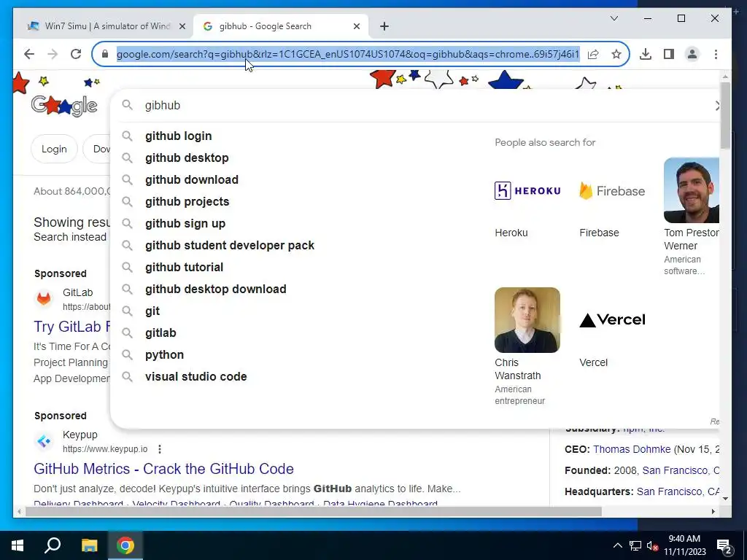The height and width of the screenshot is (560, 747).
Task: Open the Firebase logo thumbnail
Action: [x=612, y=190]
